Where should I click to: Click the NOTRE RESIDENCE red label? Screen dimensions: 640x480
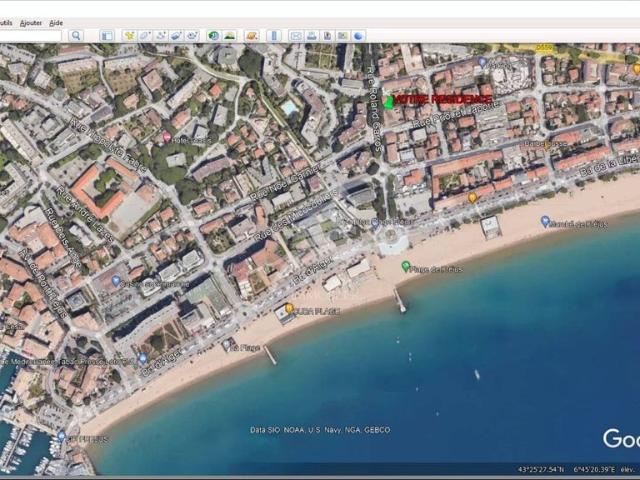coord(443,99)
